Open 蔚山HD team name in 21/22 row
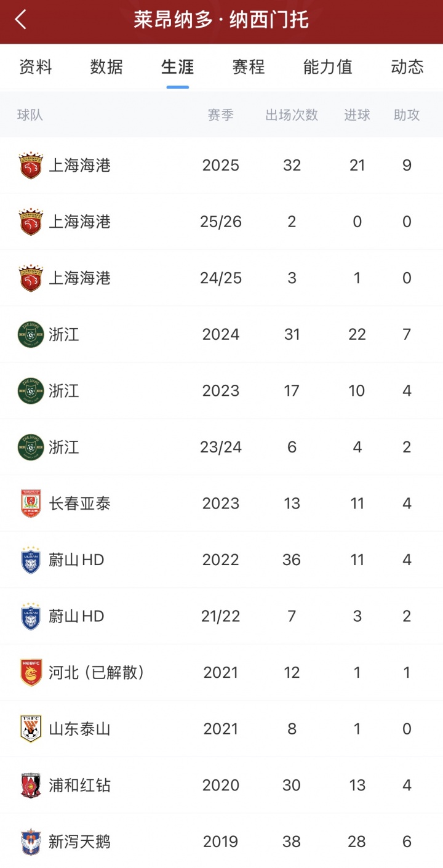Viewport: 443px width, 868px height. [77, 616]
